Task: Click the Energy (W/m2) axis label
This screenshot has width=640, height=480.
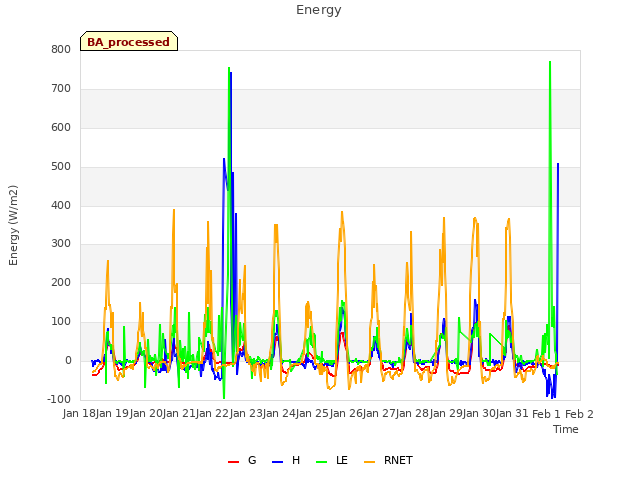Action: pos(13,225)
